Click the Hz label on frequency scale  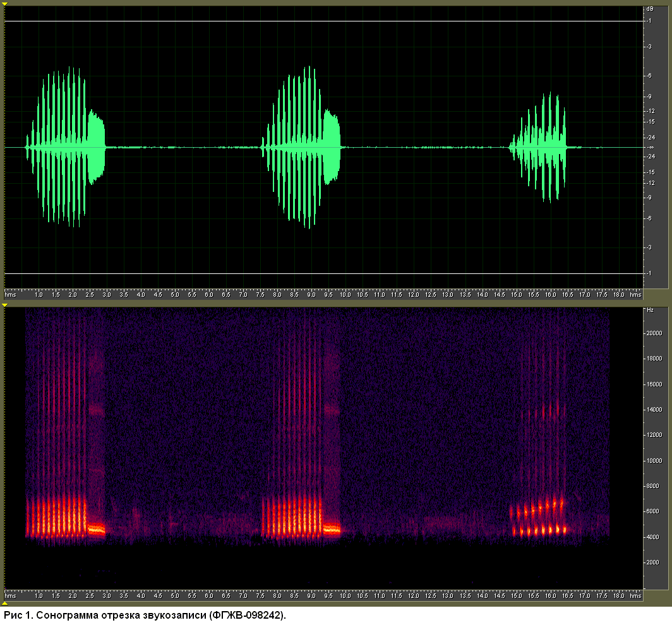650,310
